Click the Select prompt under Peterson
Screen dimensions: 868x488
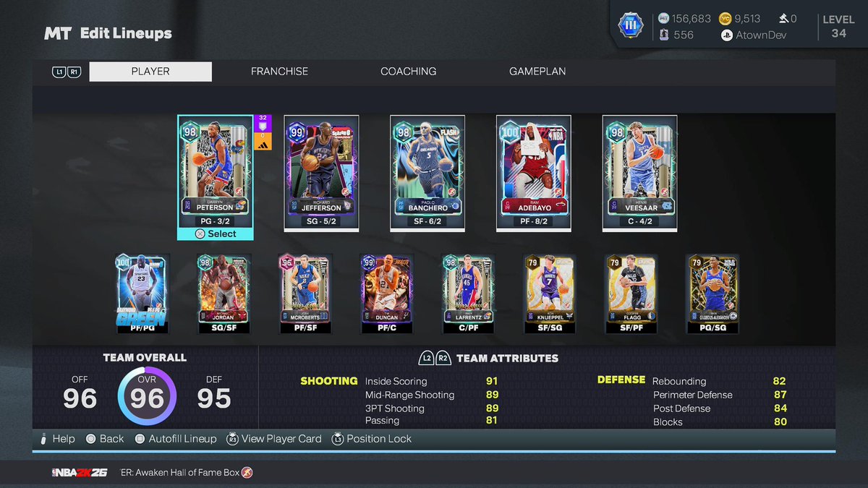[216, 234]
